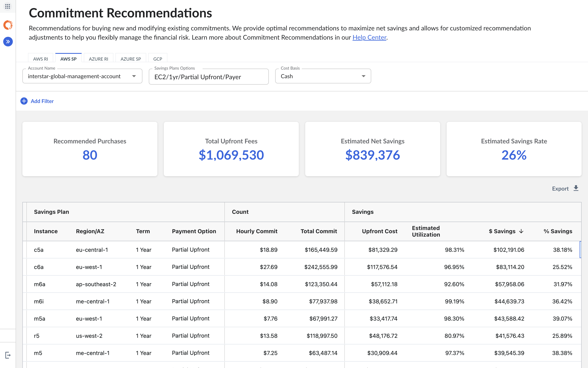Sort by Region/AZ column header

click(x=90, y=231)
